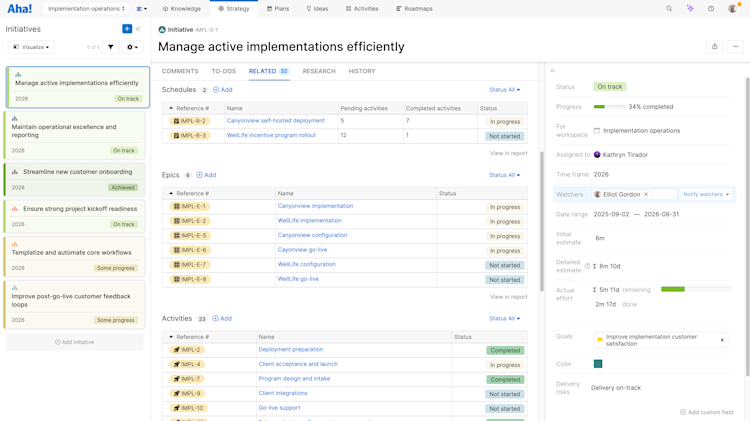Click Add next to Epics

pos(206,175)
